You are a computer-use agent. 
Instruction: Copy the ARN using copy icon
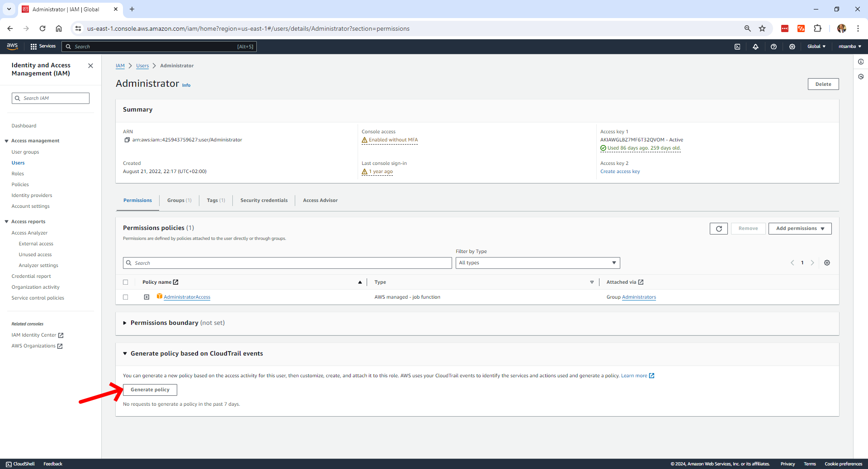pyautogui.click(x=127, y=140)
